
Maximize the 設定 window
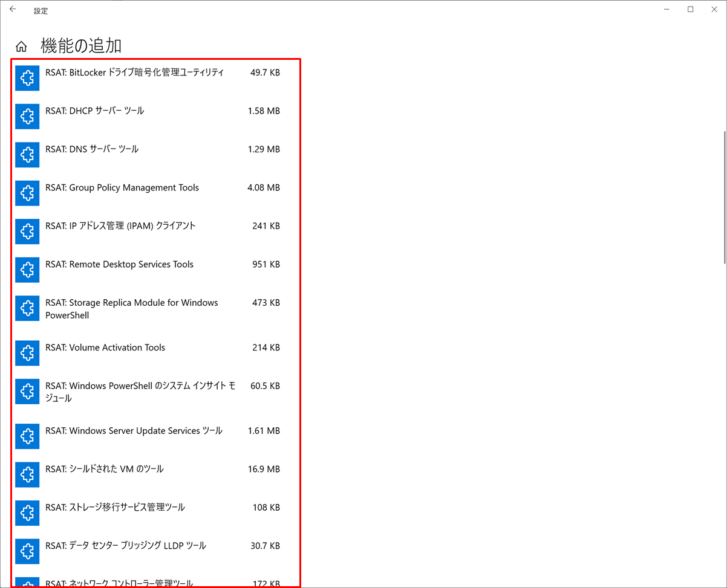coord(690,10)
